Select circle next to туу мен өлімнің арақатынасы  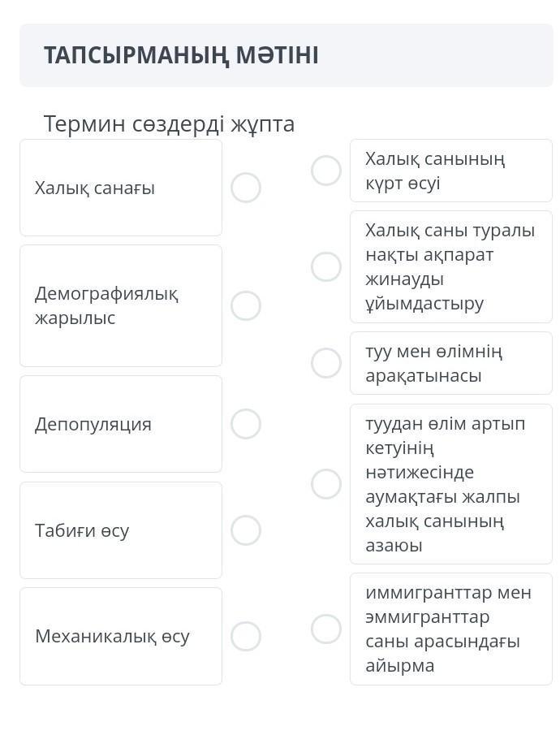326,363
